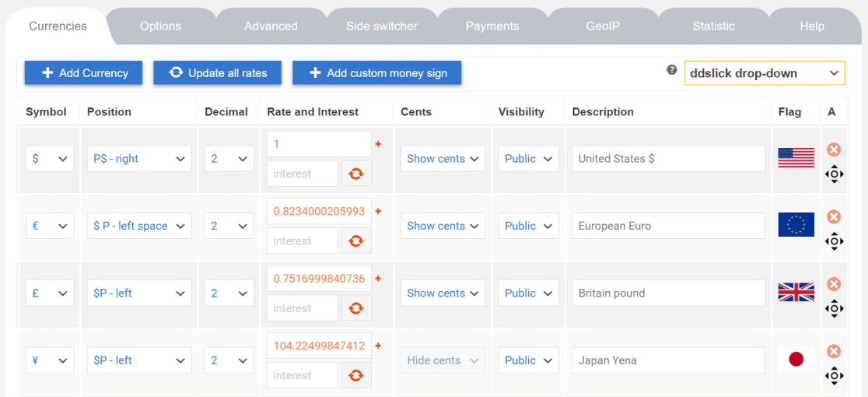Screen dimensions: 868x397
Task: Delete the United States $ currency row
Action: click(x=834, y=149)
